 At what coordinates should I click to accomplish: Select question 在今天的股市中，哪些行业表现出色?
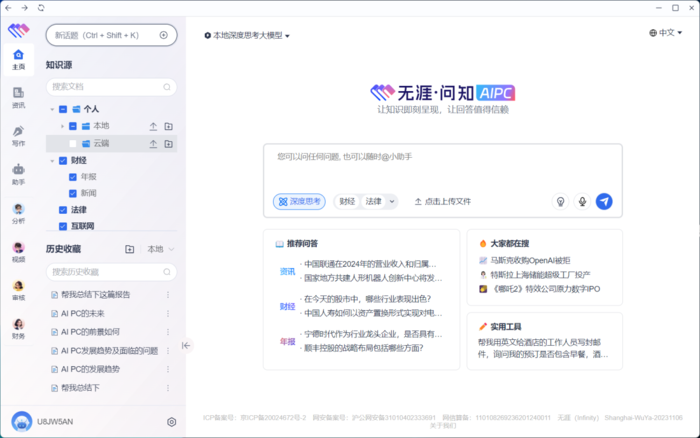tap(367, 299)
